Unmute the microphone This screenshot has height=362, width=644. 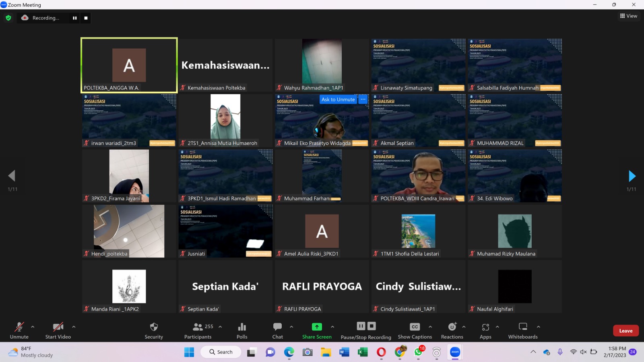[19, 331]
